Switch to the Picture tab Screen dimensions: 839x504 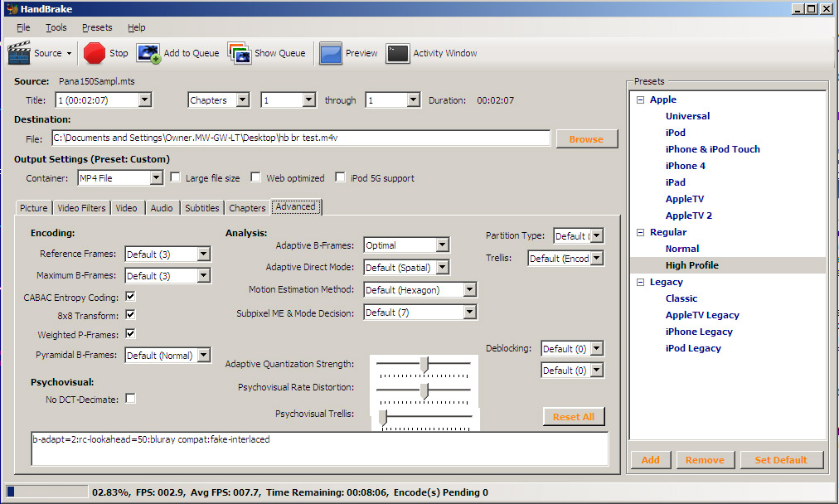click(34, 208)
